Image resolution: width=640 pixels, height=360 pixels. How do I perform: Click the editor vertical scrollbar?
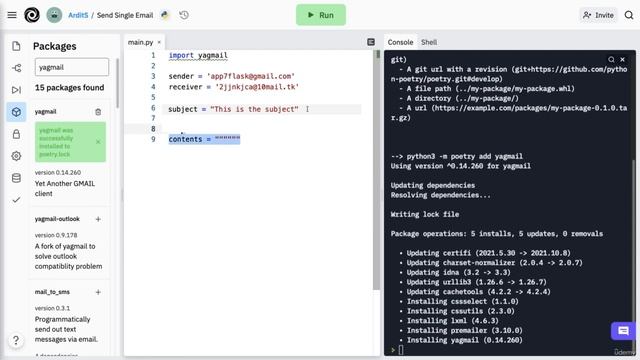click(376, 170)
